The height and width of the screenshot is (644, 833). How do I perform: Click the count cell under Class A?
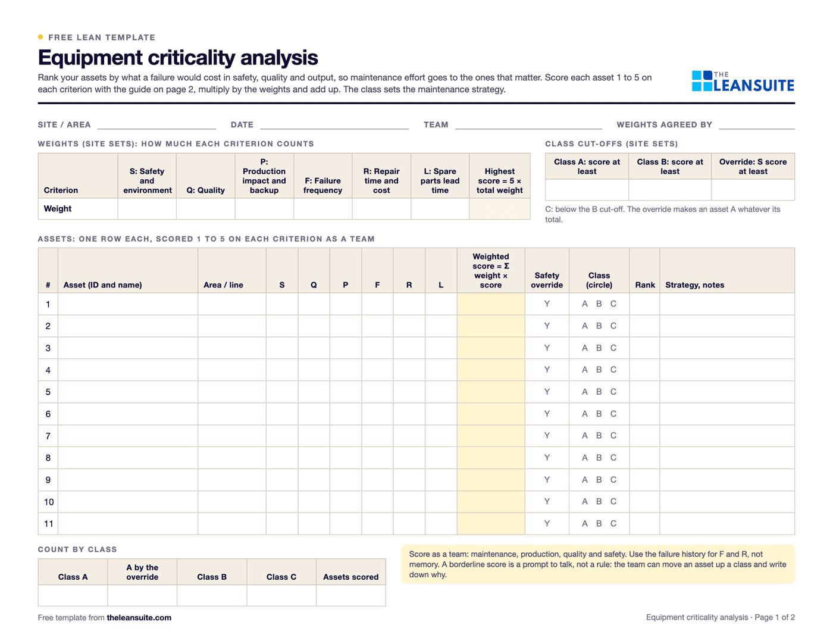point(73,596)
